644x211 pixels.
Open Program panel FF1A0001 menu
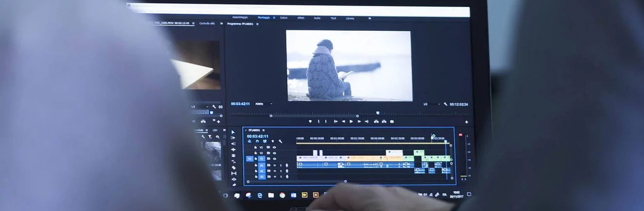pyautogui.click(x=257, y=24)
